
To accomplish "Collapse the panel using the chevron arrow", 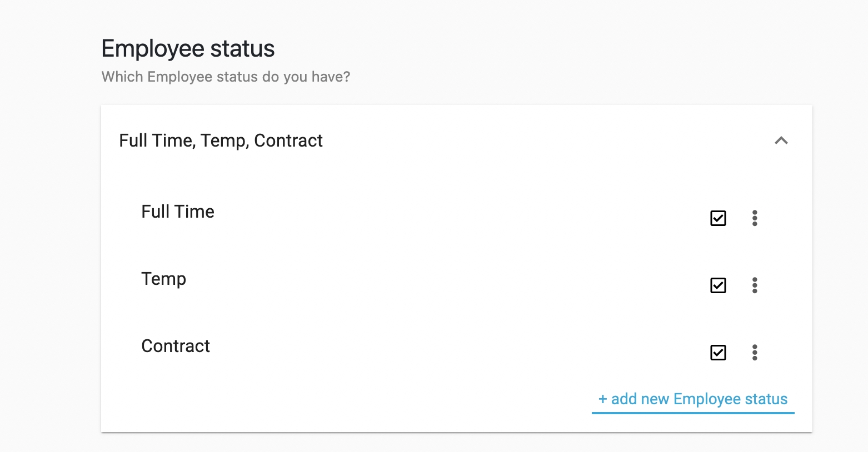I will (781, 140).
